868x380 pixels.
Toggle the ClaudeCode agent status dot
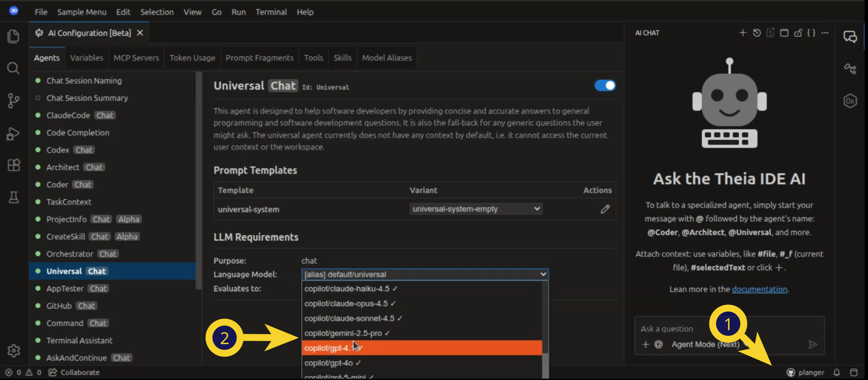point(38,115)
